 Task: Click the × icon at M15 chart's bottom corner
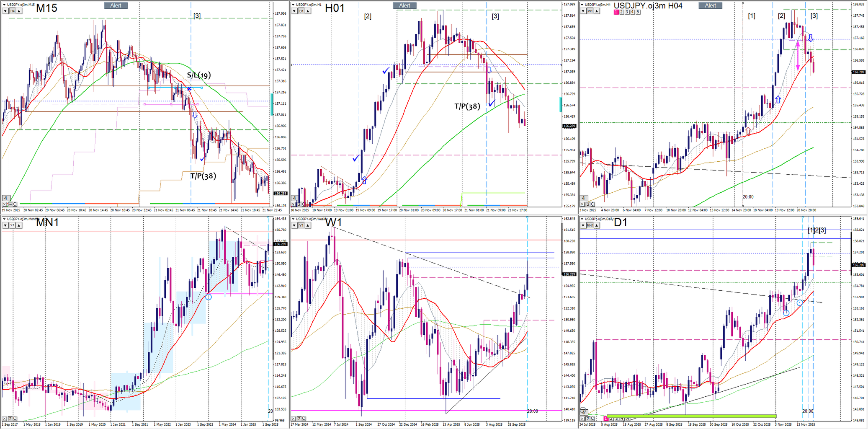coord(5,204)
